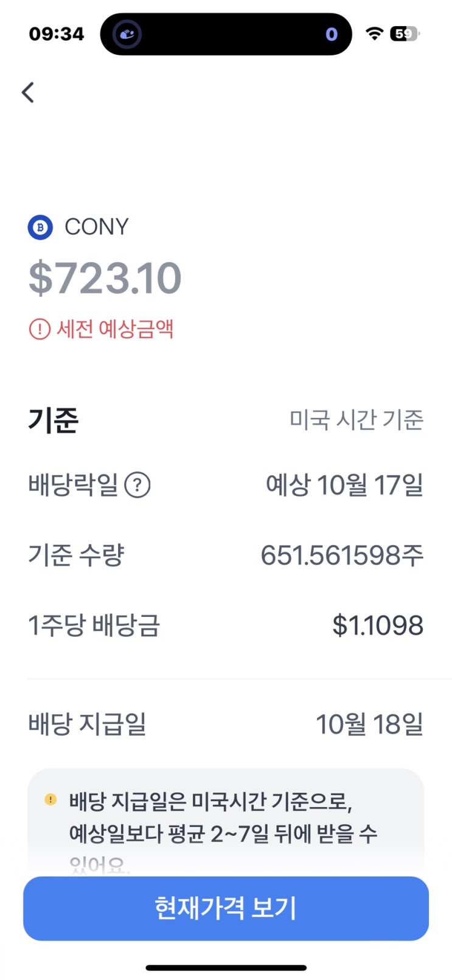Click the 현재가격 보기 button
452x980 pixels.
point(226,908)
